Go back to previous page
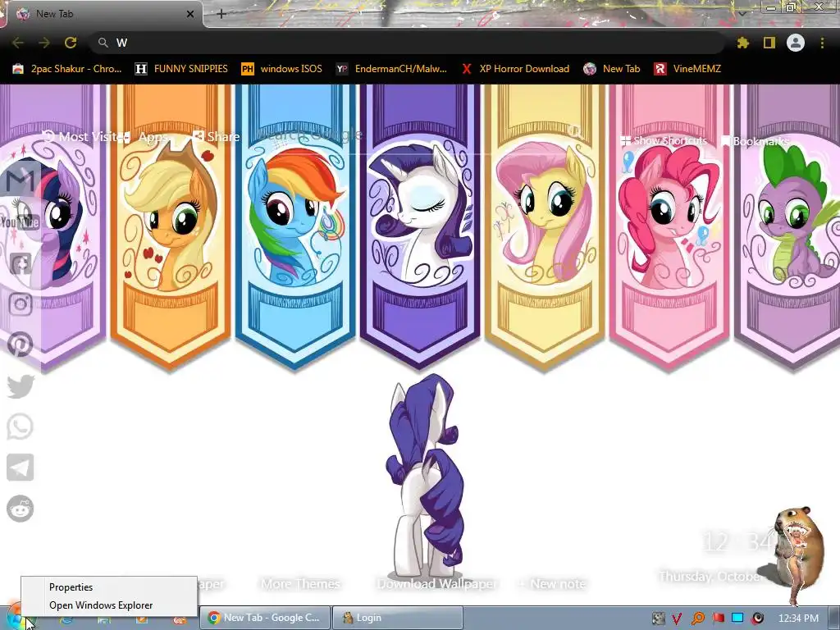This screenshot has height=630, width=840. tap(18, 43)
